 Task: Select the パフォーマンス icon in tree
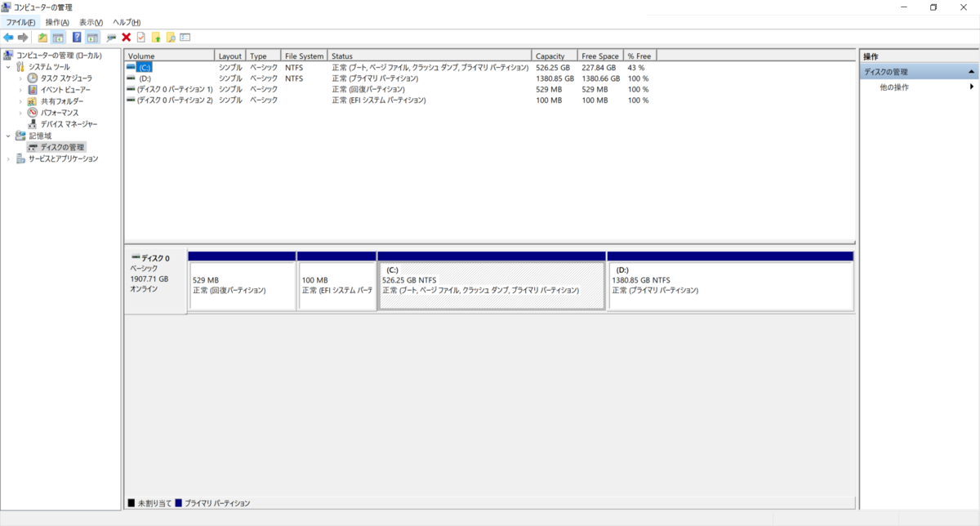click(x=33, y=113)
